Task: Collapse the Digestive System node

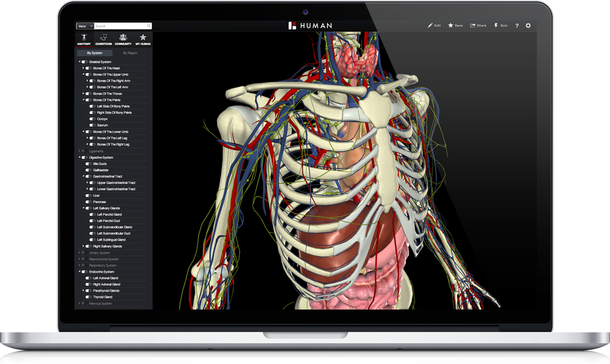Action: pos(80,157)
